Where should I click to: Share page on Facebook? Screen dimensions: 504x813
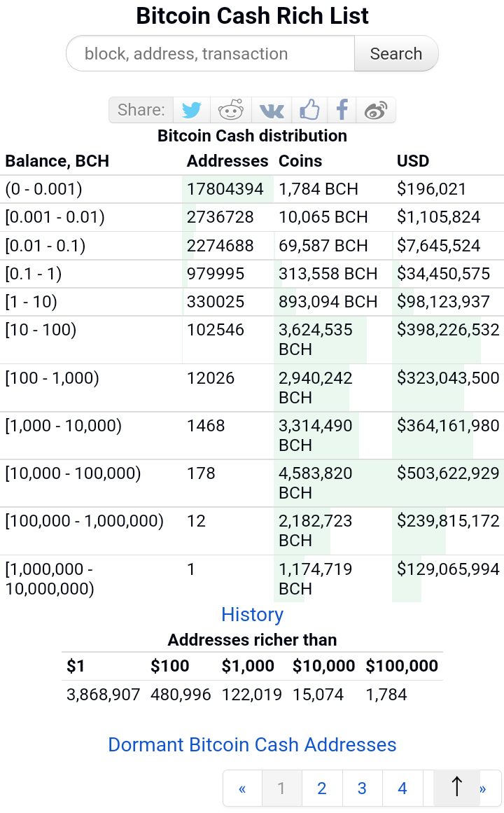point(342,110)
